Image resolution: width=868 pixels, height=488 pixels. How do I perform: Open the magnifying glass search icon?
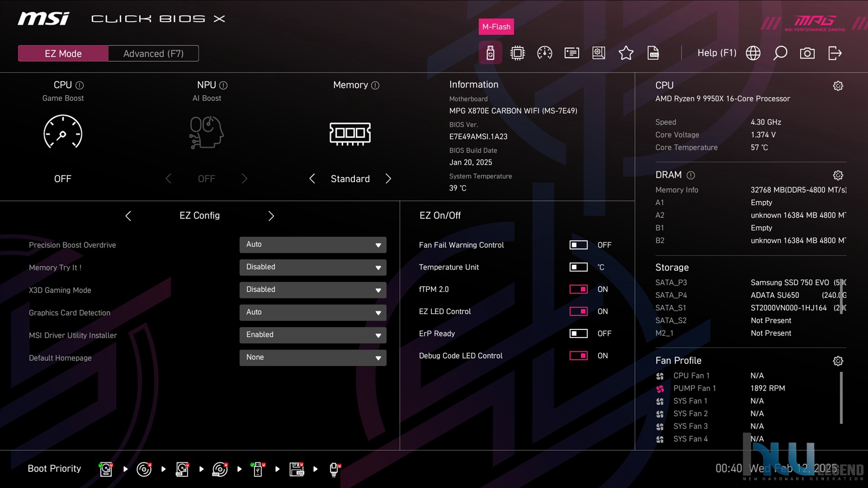[x=780, y=53]
